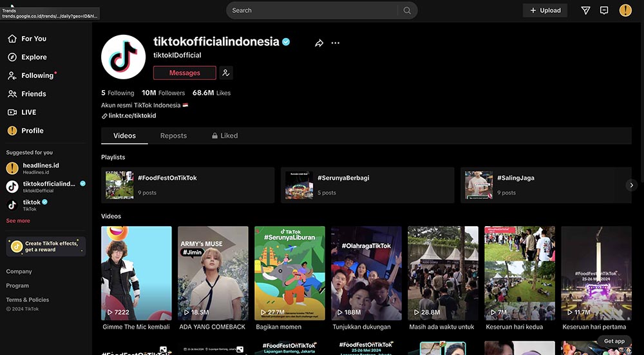The height and width of the screenshot is (355, 644).
Task: Open the #FoodFestOnTikTok playlist
Action: point(187,185)
